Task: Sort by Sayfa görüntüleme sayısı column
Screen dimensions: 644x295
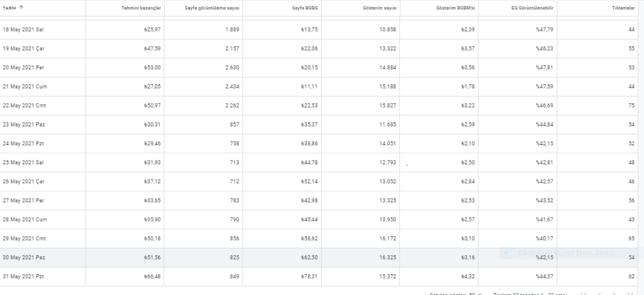Action: coord(212,8)
